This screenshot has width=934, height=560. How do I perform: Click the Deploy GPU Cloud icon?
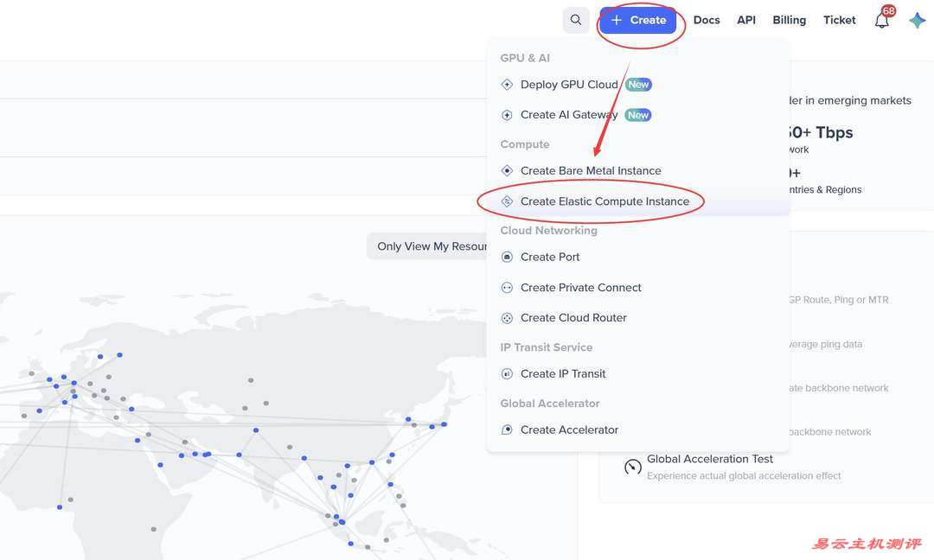(508, 85)
